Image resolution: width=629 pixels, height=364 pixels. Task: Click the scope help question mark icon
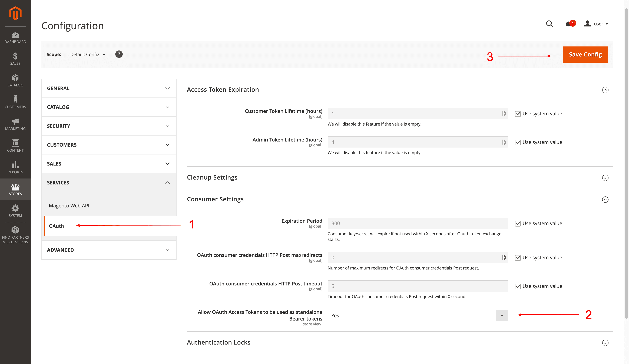pos(119,54)
